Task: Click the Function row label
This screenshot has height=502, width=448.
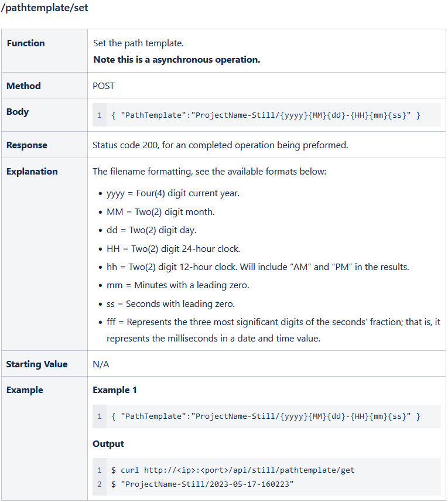Action: point(26,43)
